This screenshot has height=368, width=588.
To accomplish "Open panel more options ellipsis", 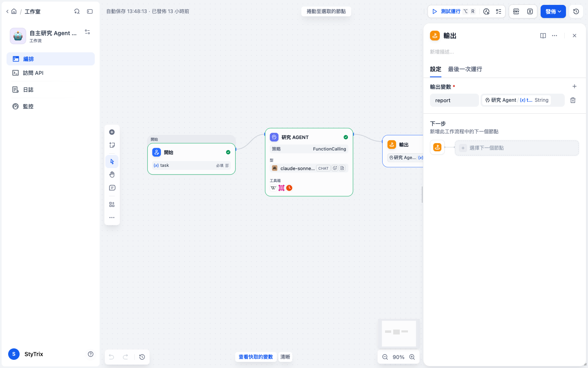I will click(x=555, y=36).
